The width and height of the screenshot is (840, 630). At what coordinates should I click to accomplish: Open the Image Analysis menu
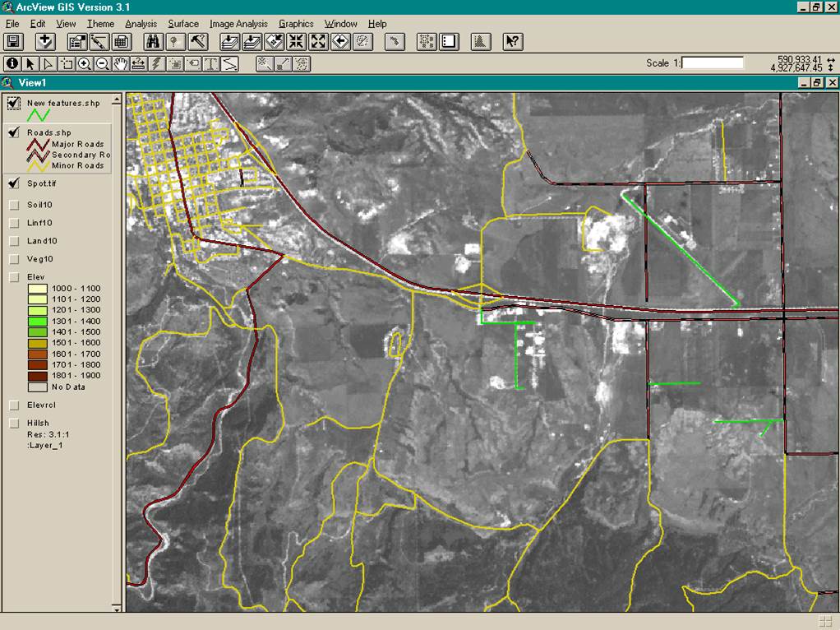pyautogui.click(x=238, y=24)
